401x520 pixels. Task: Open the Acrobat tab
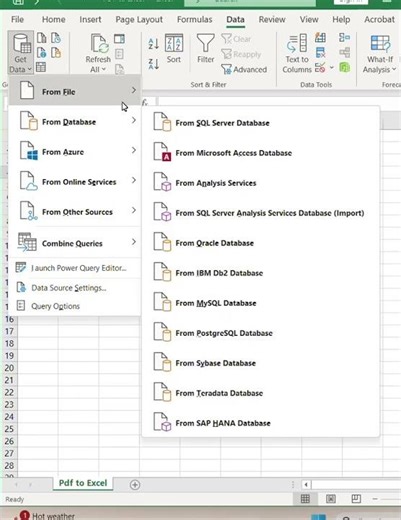pos(379,20)
